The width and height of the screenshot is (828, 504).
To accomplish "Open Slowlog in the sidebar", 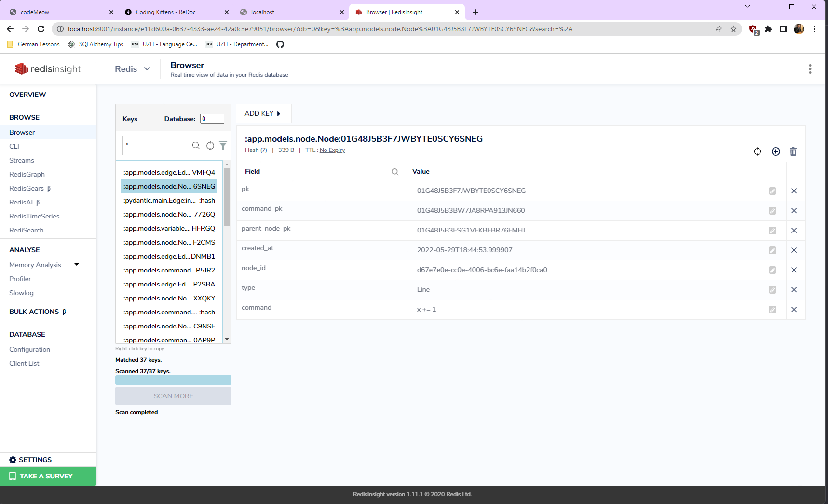I will [x=21, y=293].
